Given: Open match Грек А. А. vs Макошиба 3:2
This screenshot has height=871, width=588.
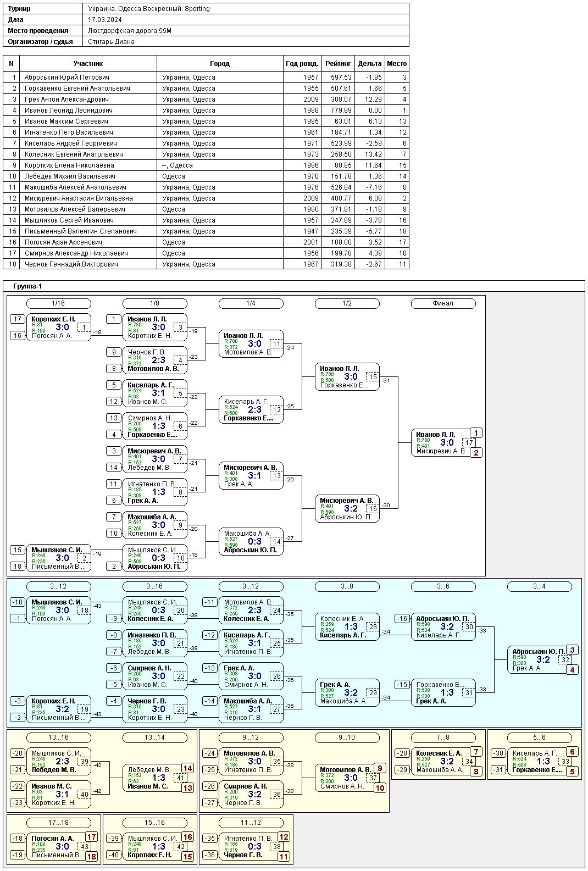Looking at the screenshot, I should pos(347,692).
